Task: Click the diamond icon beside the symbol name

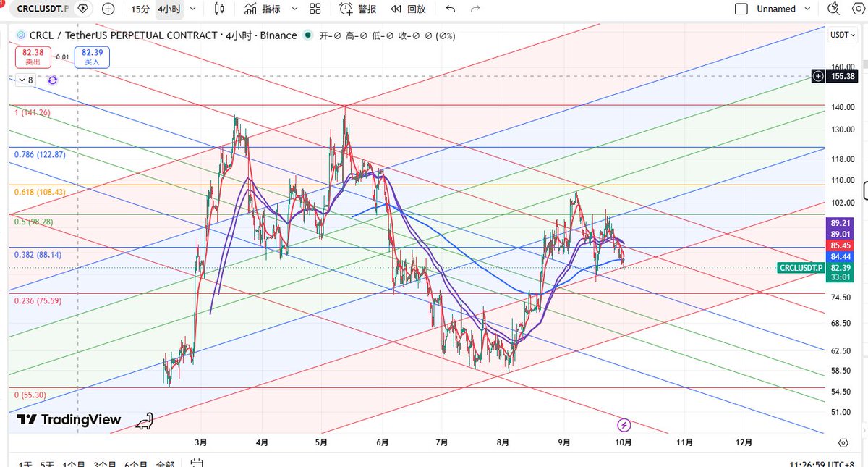Action: [83, 9]
